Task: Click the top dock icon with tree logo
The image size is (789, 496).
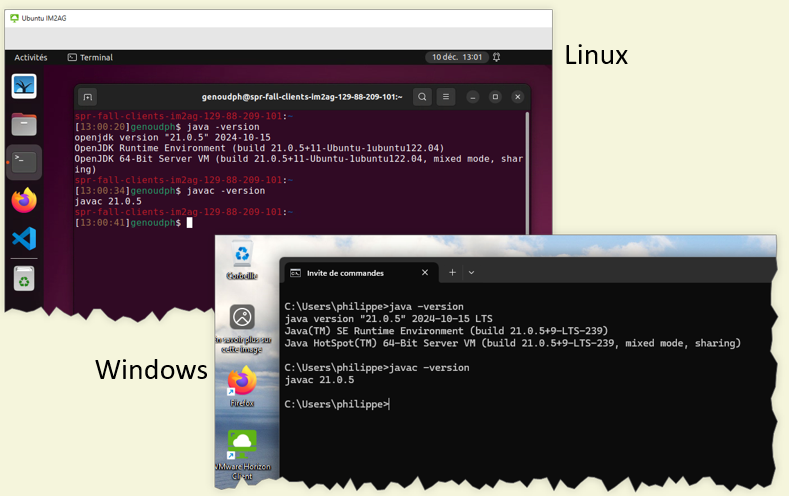Action: 24,86
